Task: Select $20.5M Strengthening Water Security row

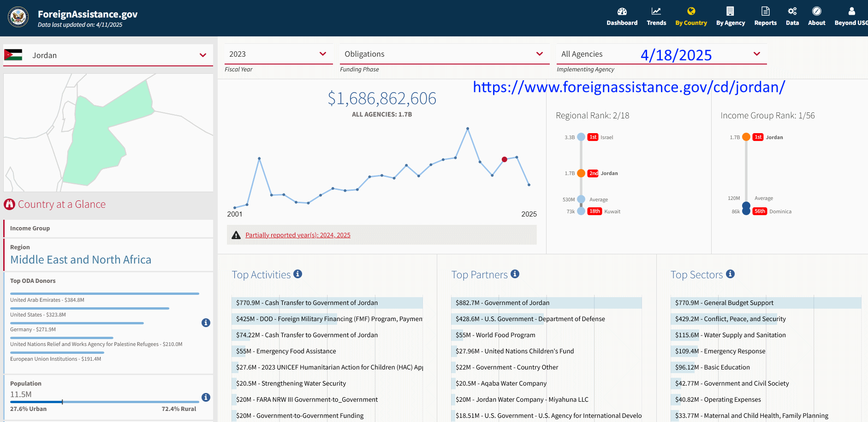Action: pyautogui.click(x=327, y=383)
